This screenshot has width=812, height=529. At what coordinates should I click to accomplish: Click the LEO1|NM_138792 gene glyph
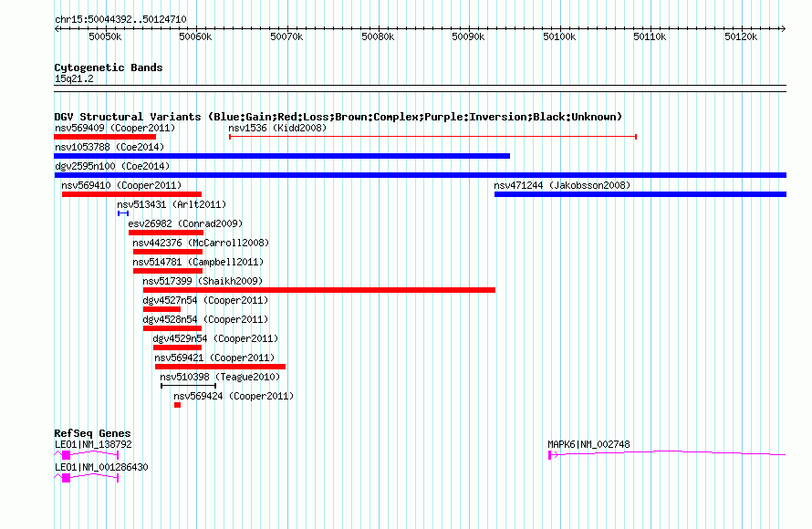tap(87, 455)
